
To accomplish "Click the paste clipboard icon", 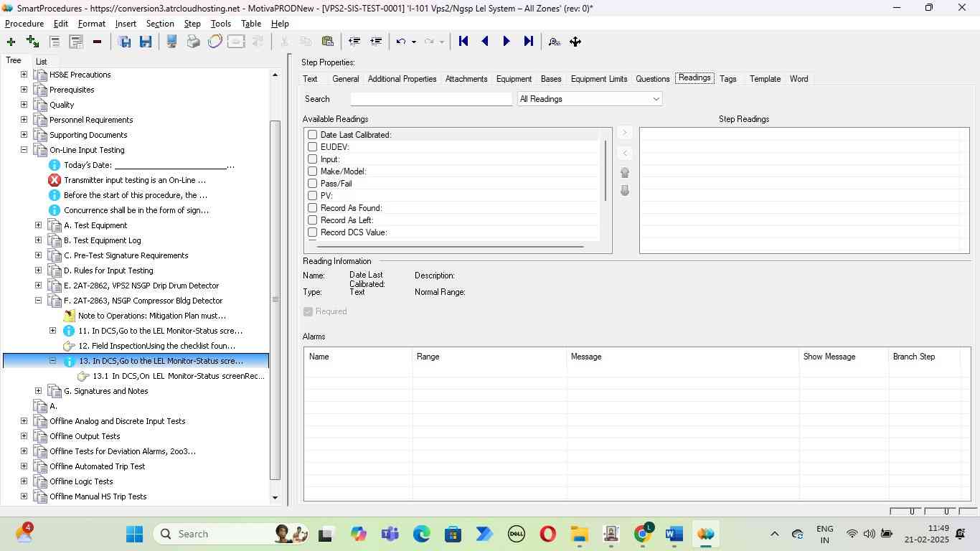I will [327, 42].
